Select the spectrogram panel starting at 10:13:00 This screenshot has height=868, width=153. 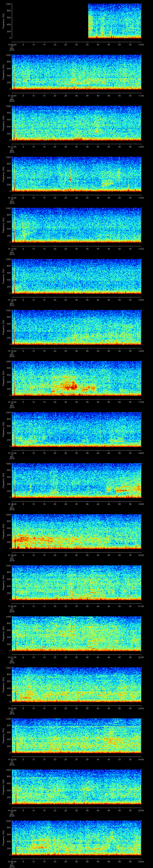[x=77, y=225]
